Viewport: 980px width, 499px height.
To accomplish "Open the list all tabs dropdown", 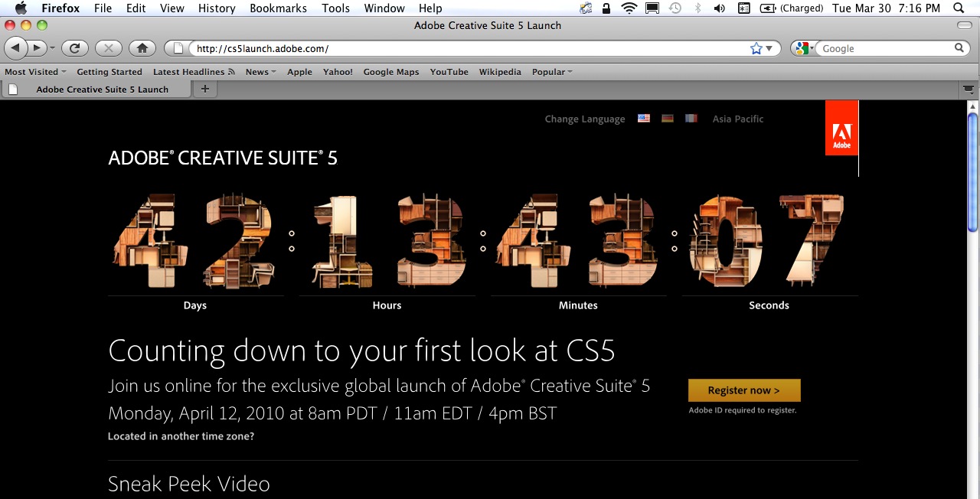I will click(x=969, y=90).
